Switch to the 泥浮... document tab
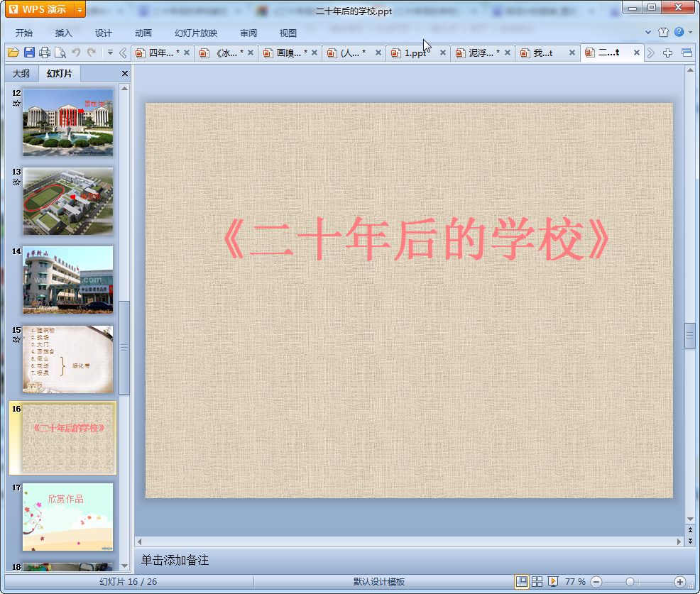 (x=479, y=53)
